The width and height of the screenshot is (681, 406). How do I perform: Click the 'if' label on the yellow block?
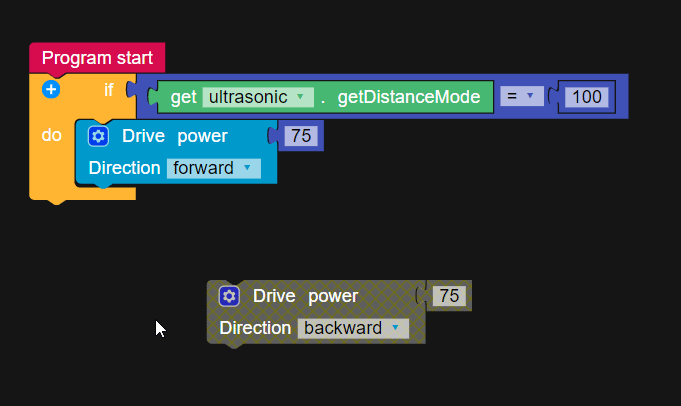pyautogui.click(x=108, y=90)
